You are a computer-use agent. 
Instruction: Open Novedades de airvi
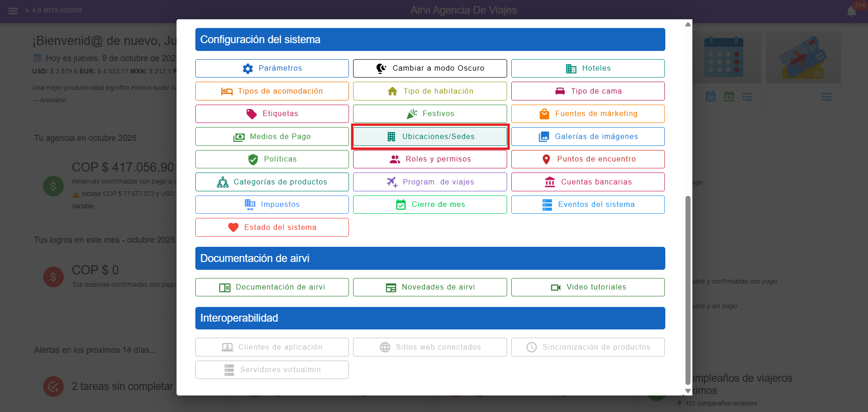[x=430, y=287]
